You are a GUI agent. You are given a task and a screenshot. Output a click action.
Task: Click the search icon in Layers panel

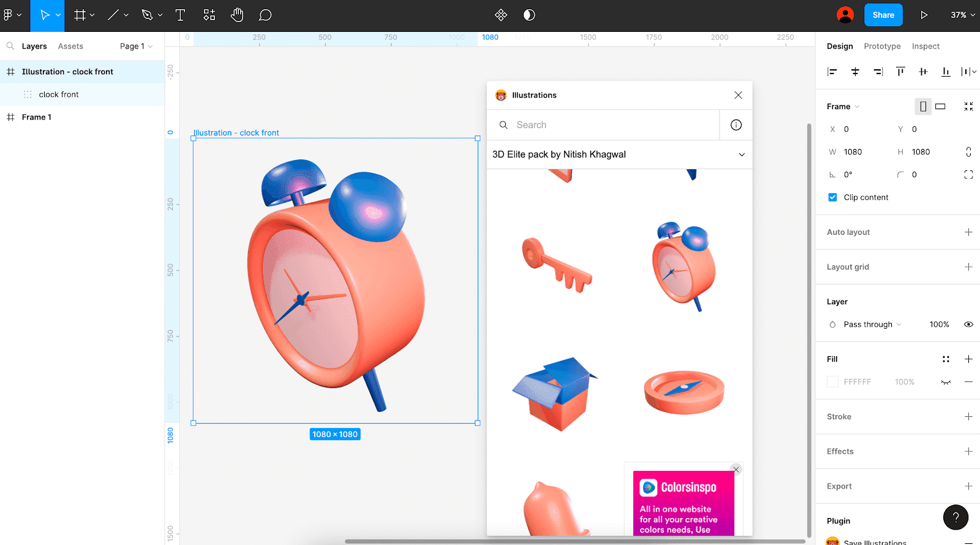tap(10, 46)
